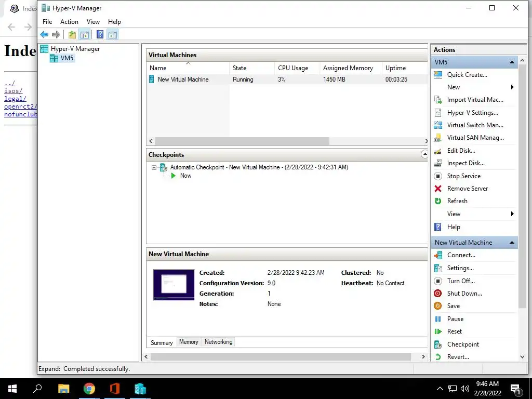Sort by CPU Usage column header
The image size is (532, 399).
pyautogui.click(x=297, y=68)
